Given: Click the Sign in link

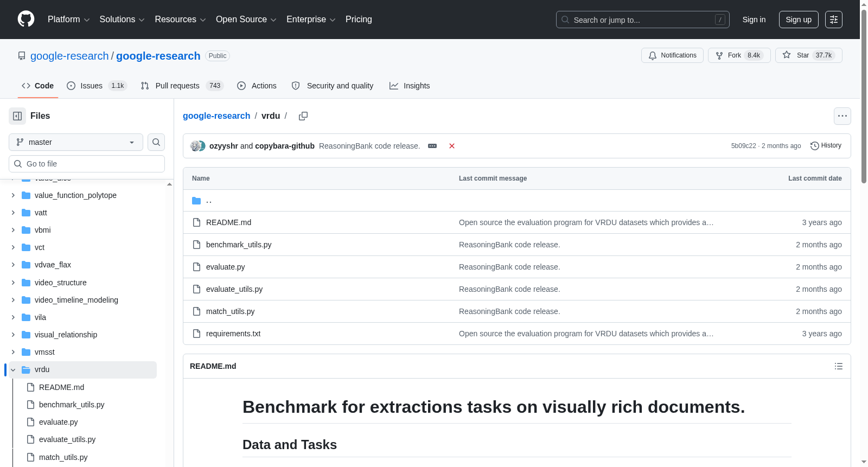Looking at the screenshot, I should click(754, 20).
